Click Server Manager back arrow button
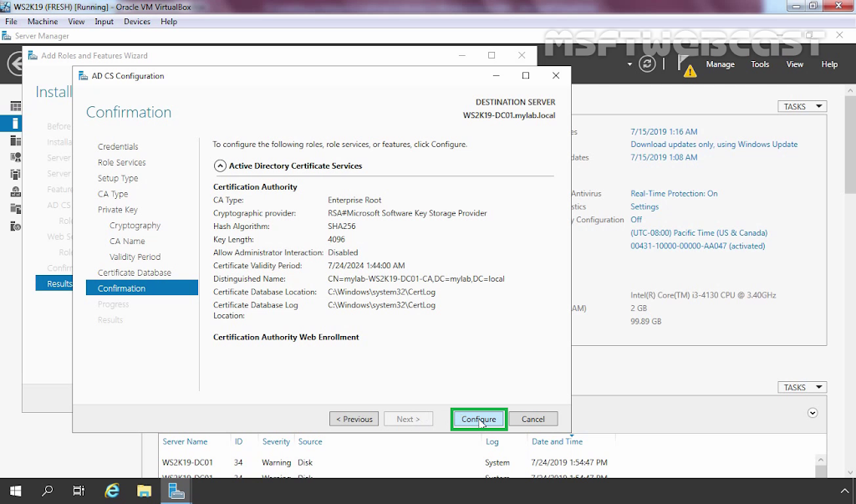 15,64
